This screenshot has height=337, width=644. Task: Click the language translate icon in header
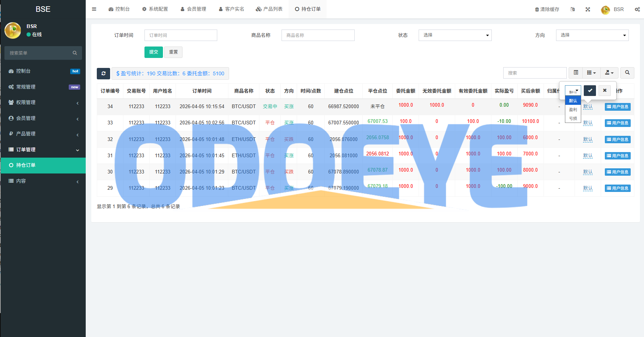(573, 9)
